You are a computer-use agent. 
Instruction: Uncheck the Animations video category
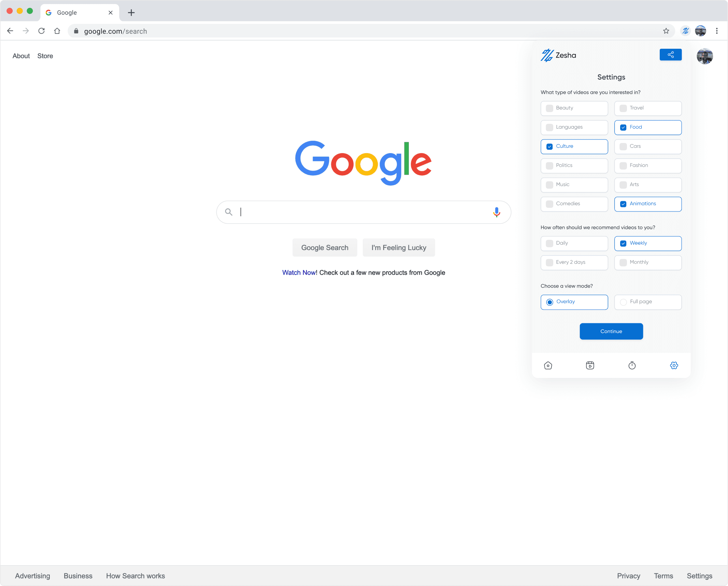point(648,204)
